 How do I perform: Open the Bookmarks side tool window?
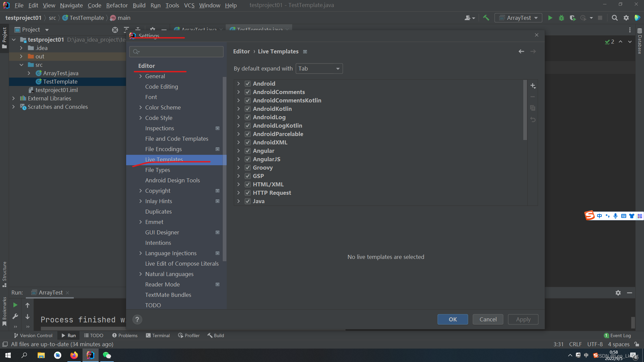click(x=4, y=311)
